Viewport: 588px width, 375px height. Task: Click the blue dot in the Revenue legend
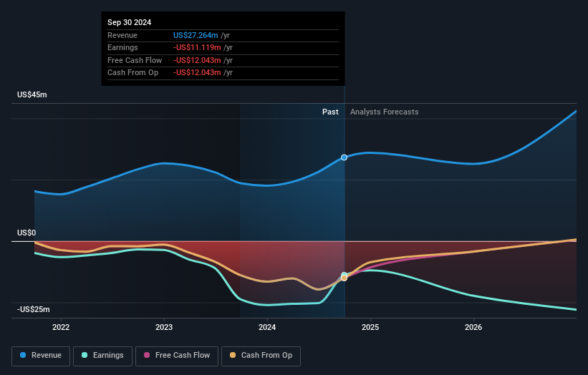(23, 355)
